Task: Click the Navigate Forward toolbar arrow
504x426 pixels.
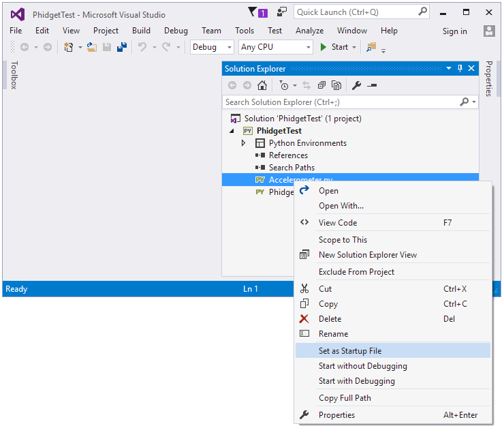Action: (48, 47)
